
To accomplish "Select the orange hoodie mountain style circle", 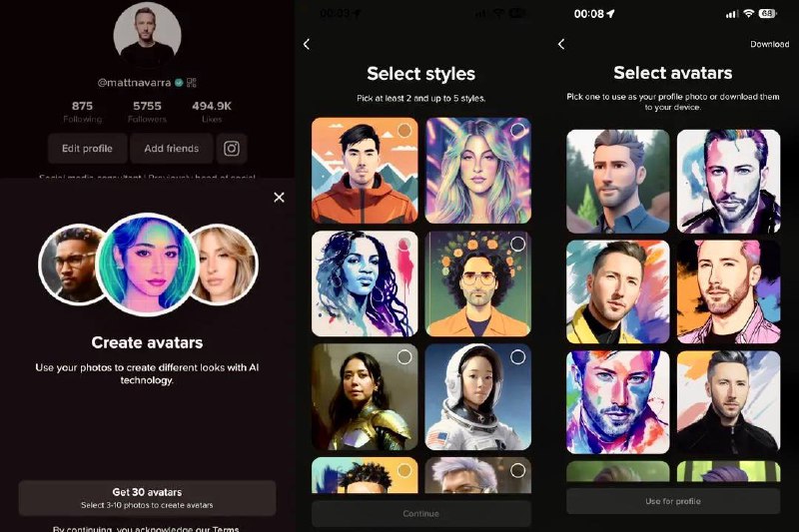I will pos(404,131).
